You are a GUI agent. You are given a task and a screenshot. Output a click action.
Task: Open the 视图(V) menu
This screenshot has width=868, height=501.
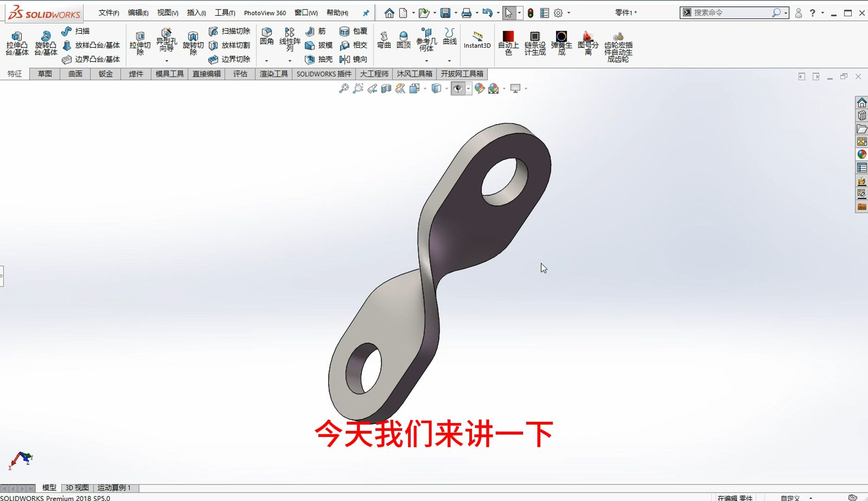(168, 13)
